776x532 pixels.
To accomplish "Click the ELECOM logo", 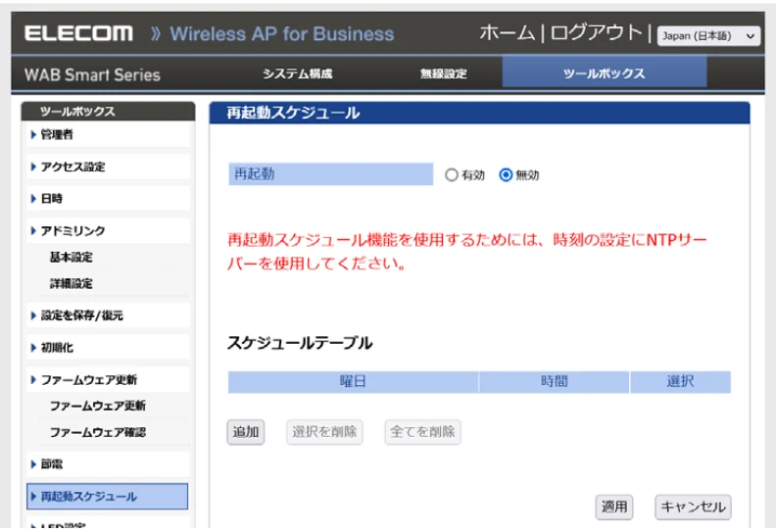I will pos(78,33).
